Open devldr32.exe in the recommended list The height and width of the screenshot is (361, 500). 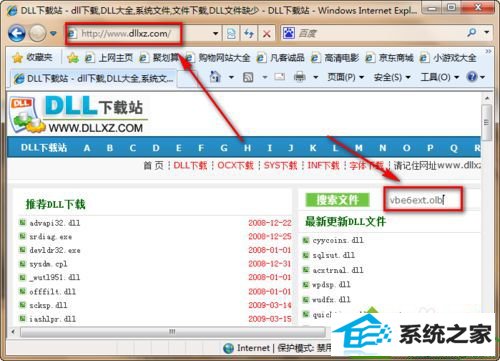point(55,250)
